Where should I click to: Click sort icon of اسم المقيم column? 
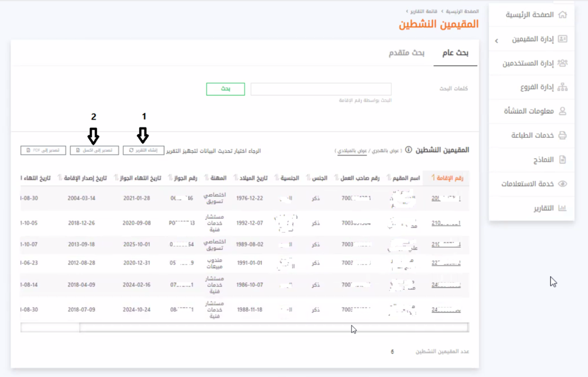click(x=389, y=178)
